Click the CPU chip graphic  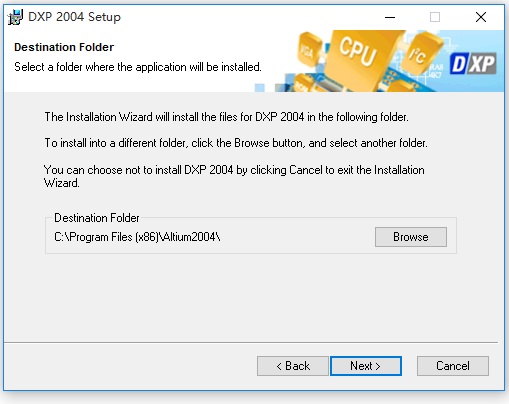pos(361,57)
